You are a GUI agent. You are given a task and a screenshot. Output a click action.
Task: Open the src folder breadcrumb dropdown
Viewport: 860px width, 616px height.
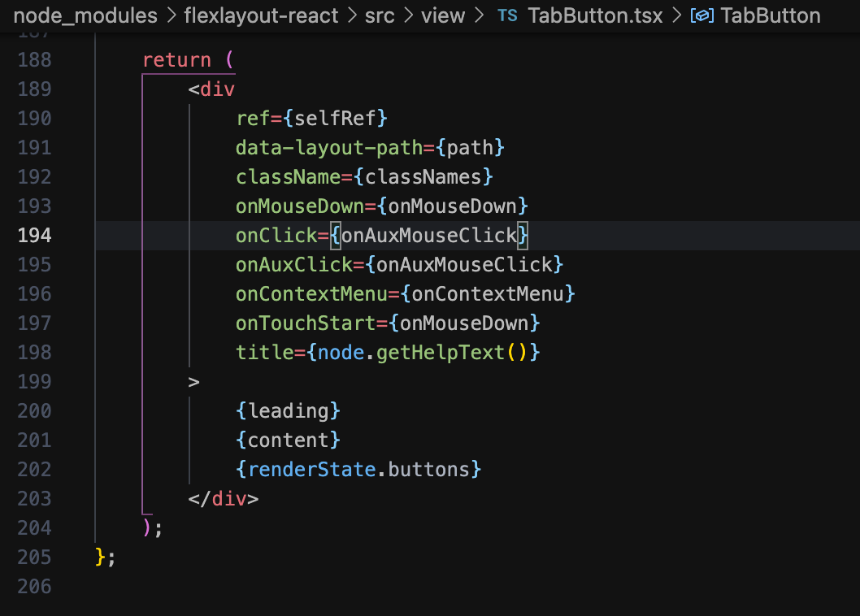[379, 15]
